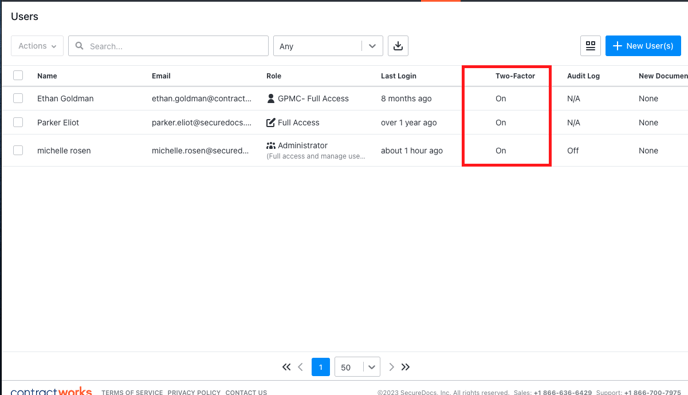Go to previous page arrow

tap(301, 367)
